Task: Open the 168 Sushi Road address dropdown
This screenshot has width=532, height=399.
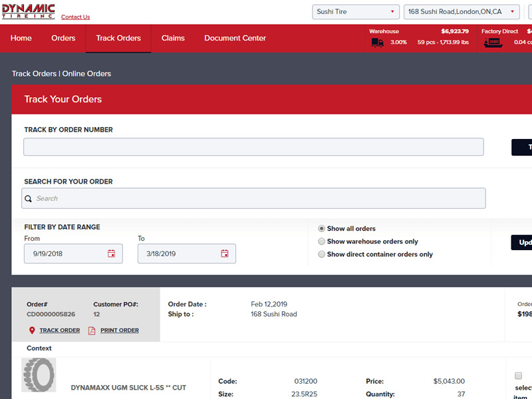Action: coord(462,12)
